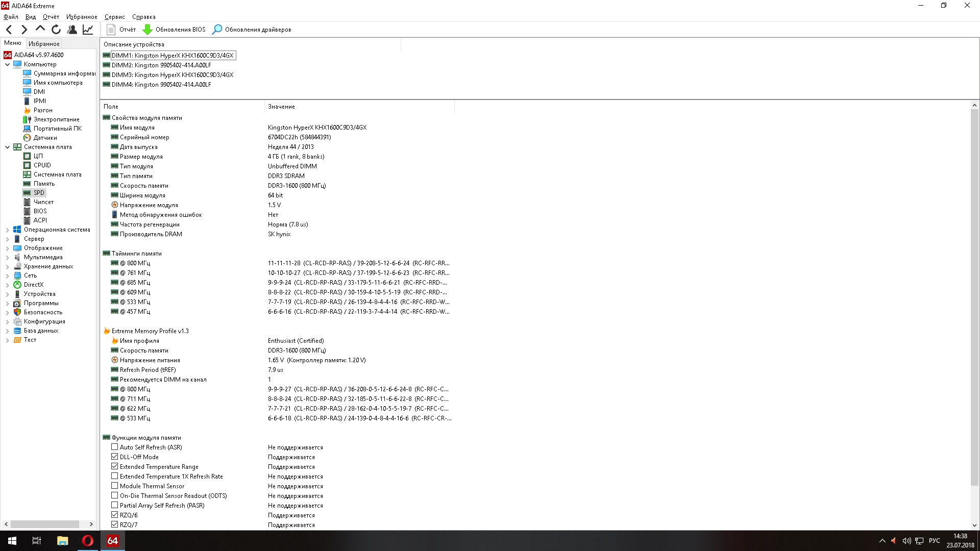The width and height of the screenshot is (980, 551).
Task: Select the Чипсет tree item
Action: point(43,202)
